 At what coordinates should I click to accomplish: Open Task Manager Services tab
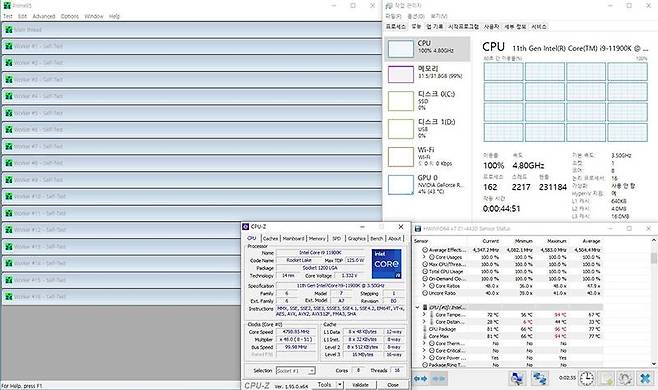tap(539, 26)
